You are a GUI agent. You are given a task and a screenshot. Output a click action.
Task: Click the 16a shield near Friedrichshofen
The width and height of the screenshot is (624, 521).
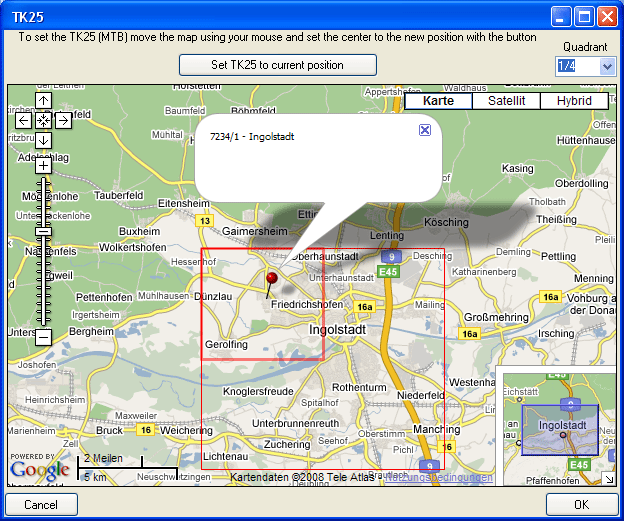coord(365,307)
